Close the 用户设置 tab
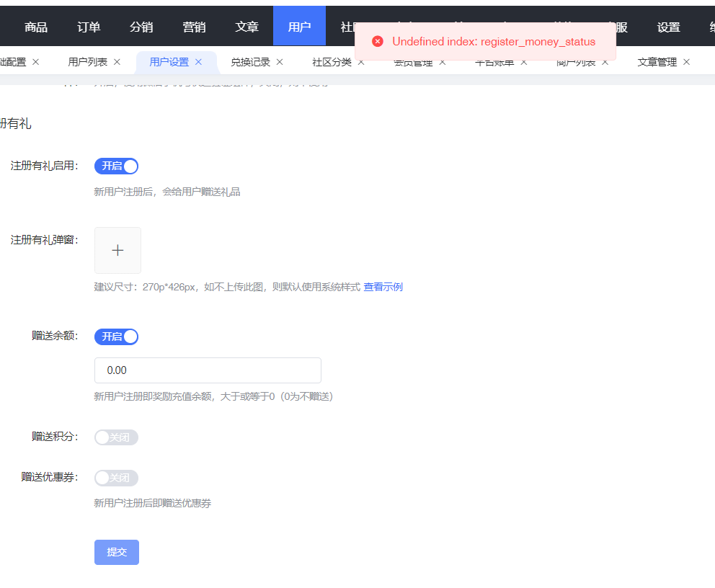This screenshot has height=588, width=715. [x=198, y=62]
